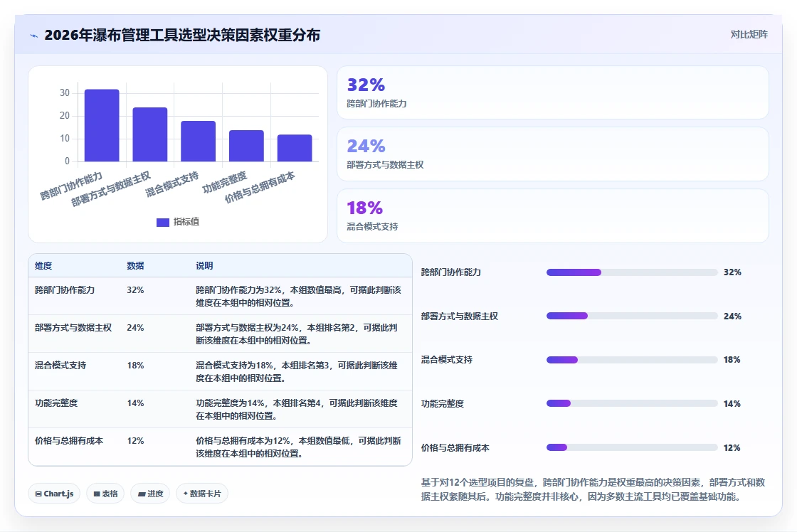Click the 18% value in the table

(x=135, y=366)
